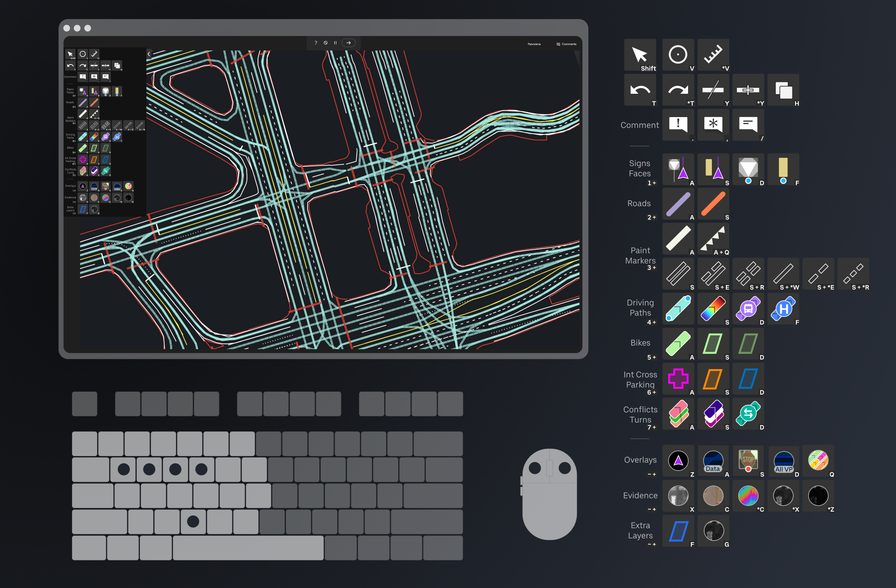Screen dimensions: 896x588
Task: Click the right-arrow next button in toolbar
Action: click(348, 43)
